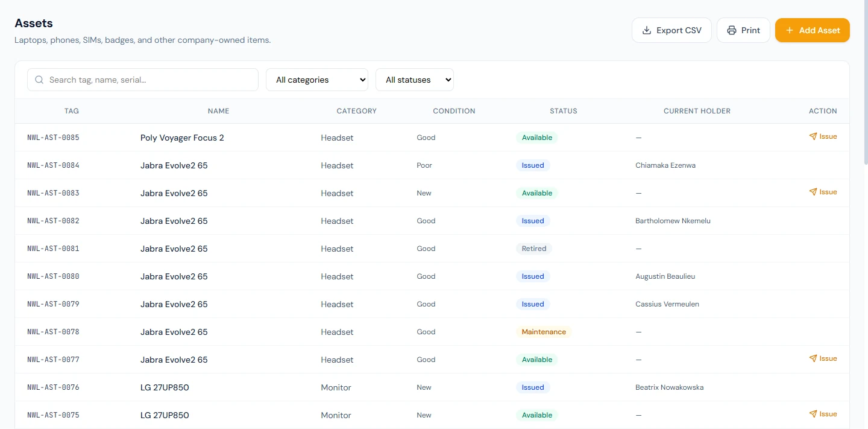This screenshot has width=868, height=429.
Task: Click Issued badge for NWL-AST-0084
Action: (x=533, y=165)
